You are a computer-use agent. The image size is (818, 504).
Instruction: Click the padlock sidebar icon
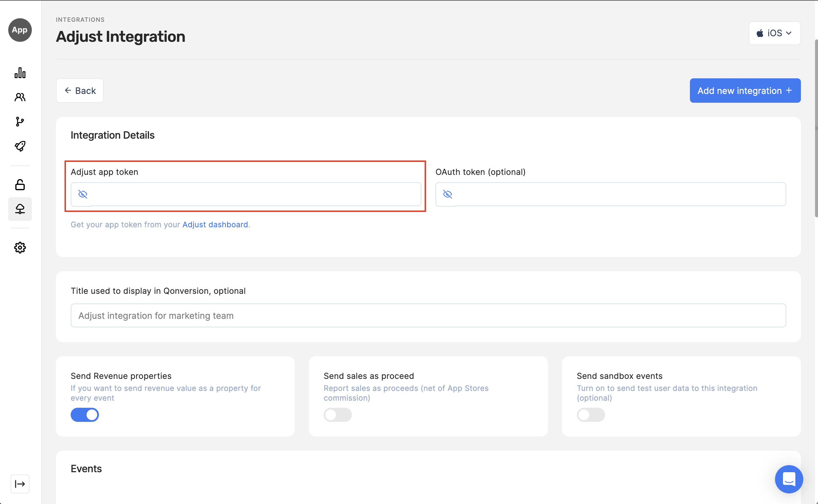click(x=20, y=184)
